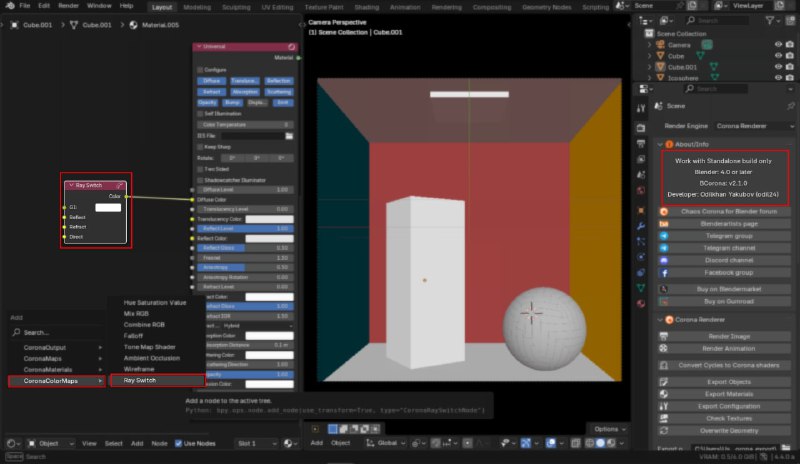Open the Particles properties tab icon

pyautogui.click(x=641, y=241)
